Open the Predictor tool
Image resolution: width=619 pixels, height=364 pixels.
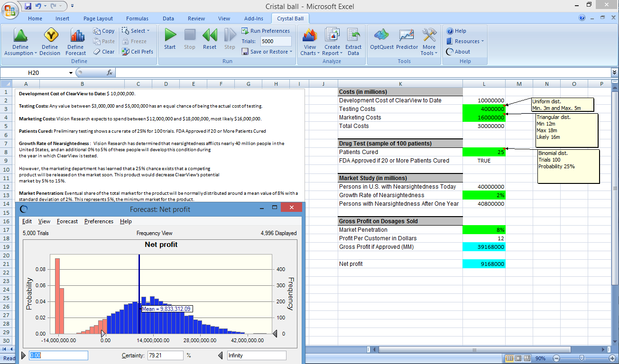[407, 39]
